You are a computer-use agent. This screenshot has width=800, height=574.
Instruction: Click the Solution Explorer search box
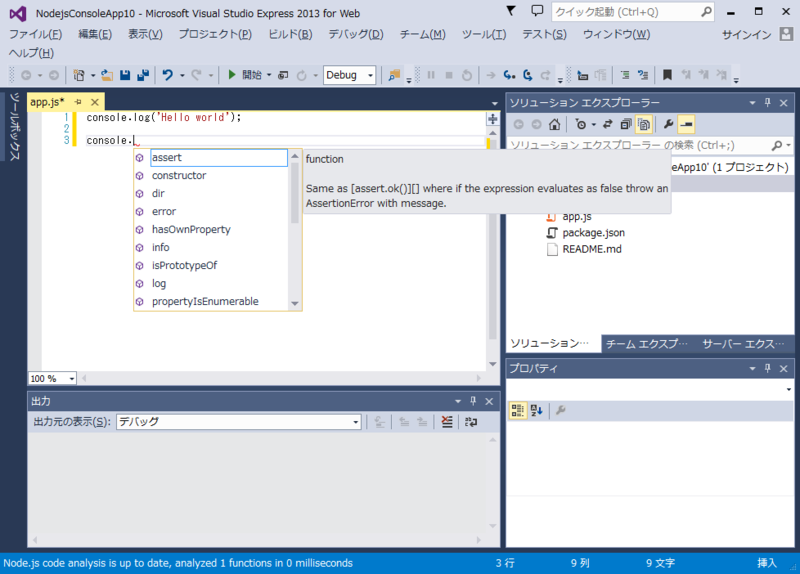point(640,145)
